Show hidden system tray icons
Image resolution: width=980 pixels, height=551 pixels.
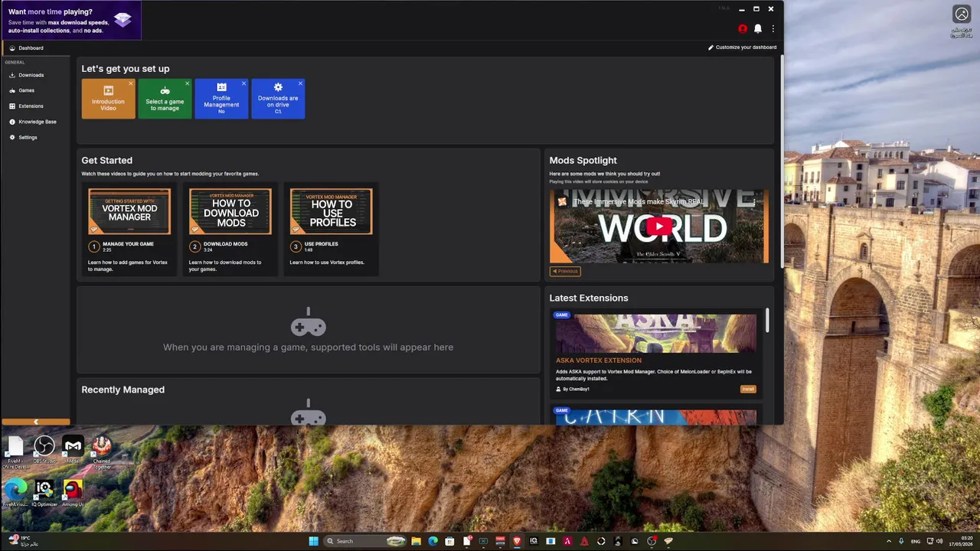click(x=889, y=541)
